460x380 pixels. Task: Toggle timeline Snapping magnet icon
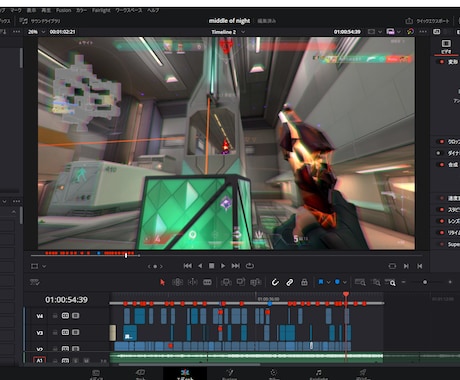coord(275,282)
